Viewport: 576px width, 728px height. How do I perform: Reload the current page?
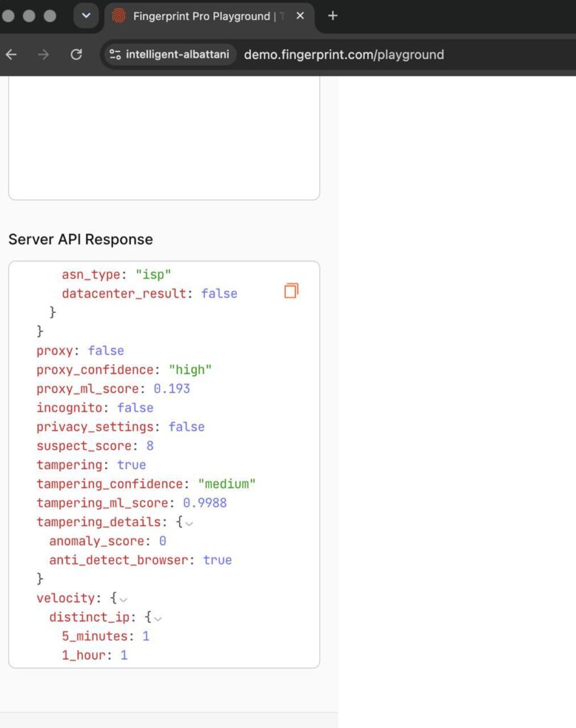(x=76, y=55)
